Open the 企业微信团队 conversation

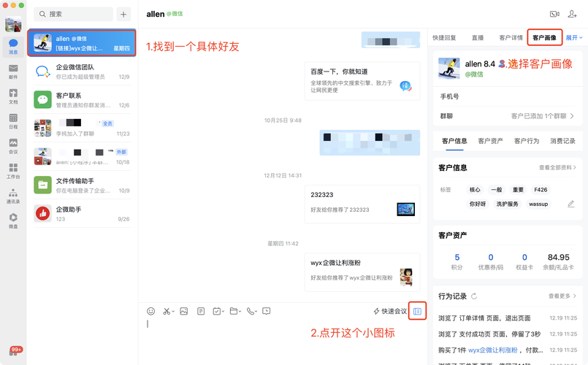pyautogui.click(x=82, y=72)
